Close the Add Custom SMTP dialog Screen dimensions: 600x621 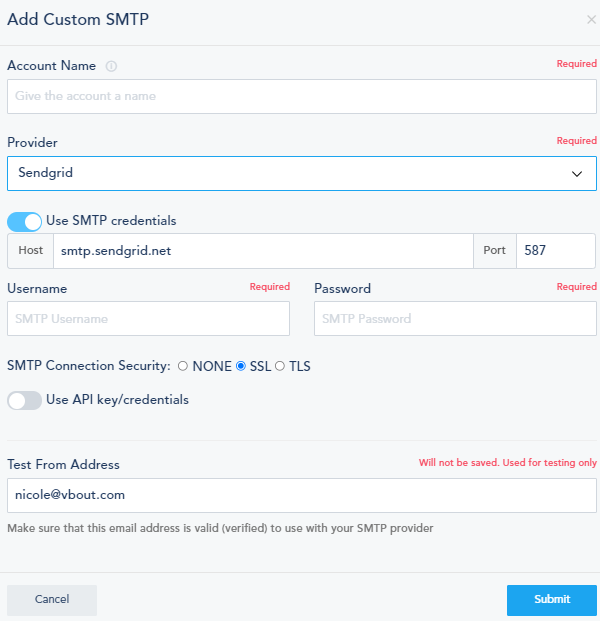coord(591,19)
